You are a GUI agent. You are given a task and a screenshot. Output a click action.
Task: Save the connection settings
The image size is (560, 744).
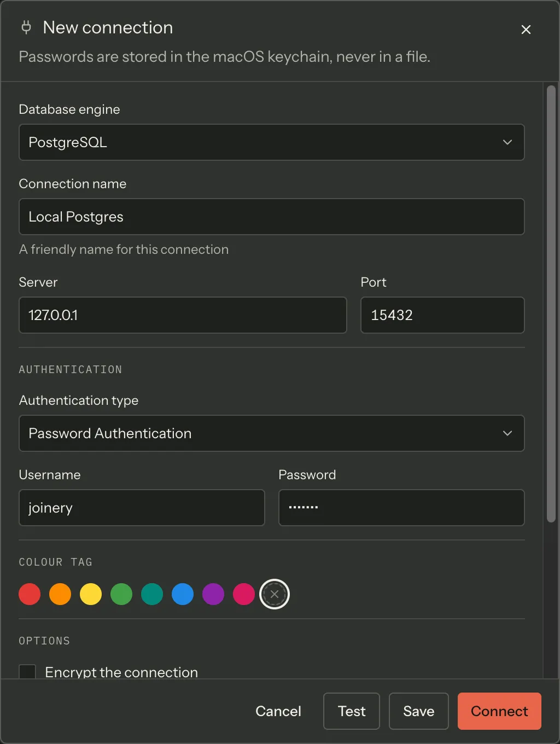(419, 711)
